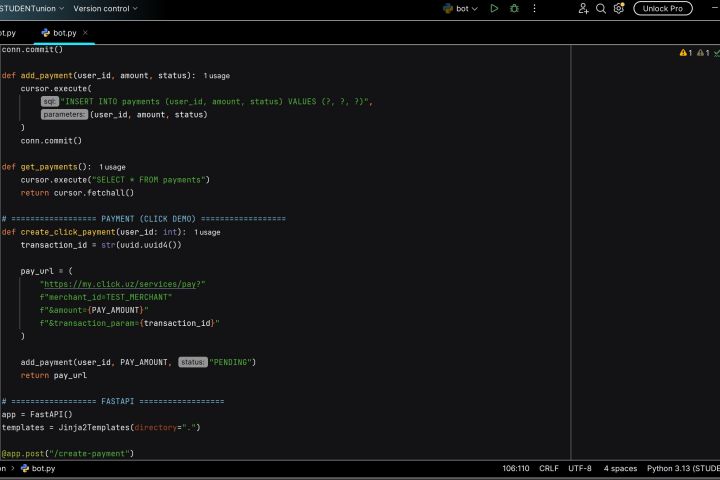Click the yellow warning indicator in editor
720x480 pixels.
tap(686, 53)
